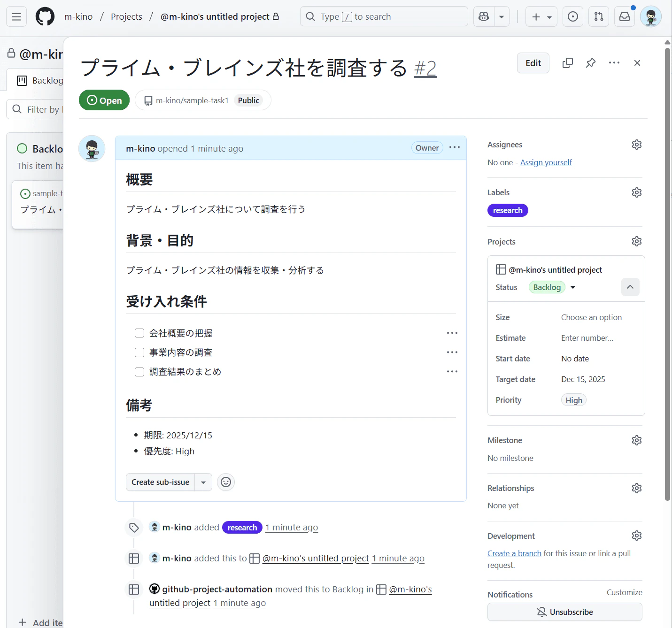The image size is (672, 628).
Task: Click m-kino author name in comment header
Action: coord(140,149)
